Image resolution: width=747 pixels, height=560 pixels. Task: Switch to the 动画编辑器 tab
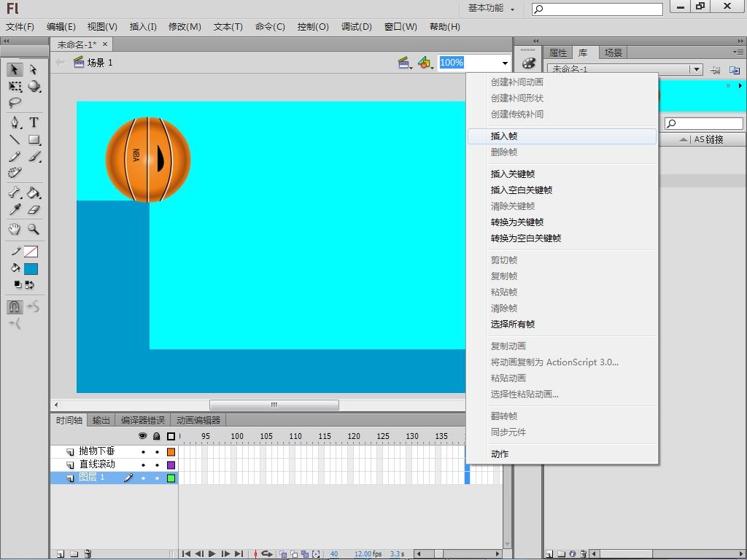(x=198, y=421)
